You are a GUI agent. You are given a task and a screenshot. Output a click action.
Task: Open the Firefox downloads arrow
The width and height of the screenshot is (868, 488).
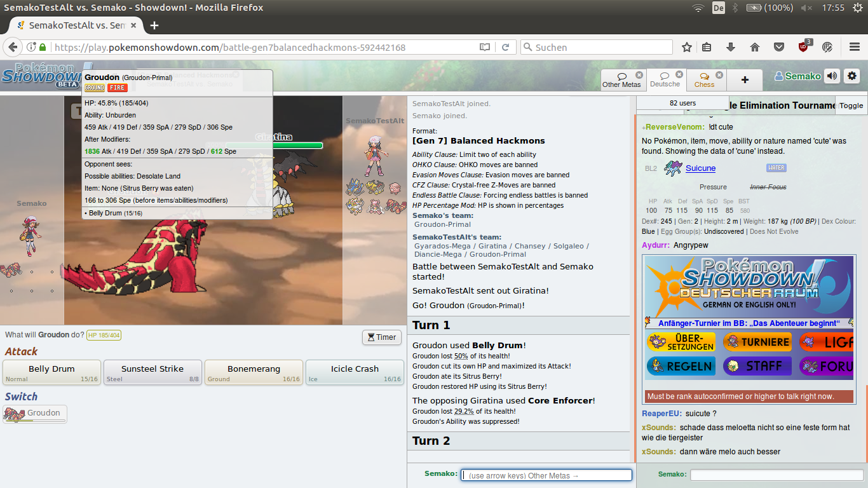[x=731, y=47]
